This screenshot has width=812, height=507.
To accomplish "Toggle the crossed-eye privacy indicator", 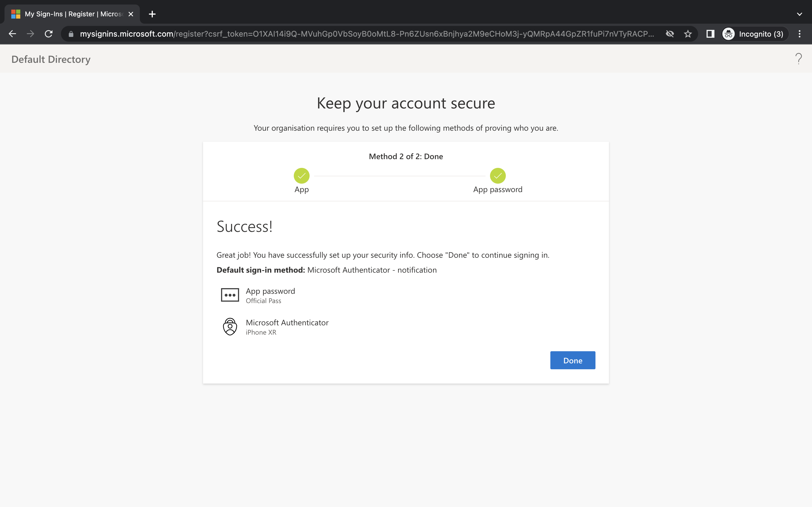I will pyautogui.click(x=670, y=34).
